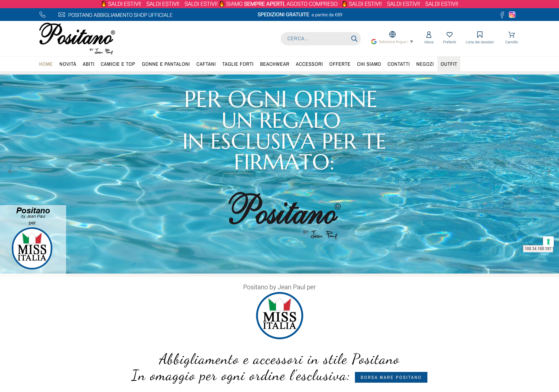The width and height of the screenshot is (559, 392).
Task: Click PER OGNI ORDINE UN REGALO headline
Action: click(x=281, y=110)
